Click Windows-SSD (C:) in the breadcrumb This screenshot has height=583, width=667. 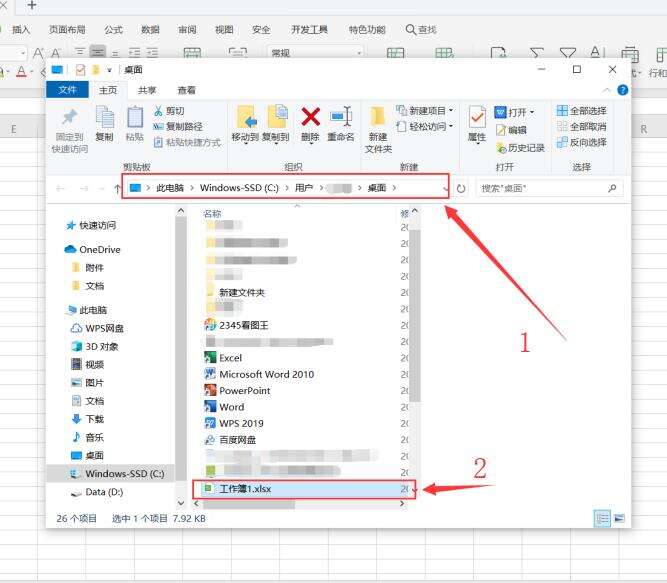click(x=239, y=188)
